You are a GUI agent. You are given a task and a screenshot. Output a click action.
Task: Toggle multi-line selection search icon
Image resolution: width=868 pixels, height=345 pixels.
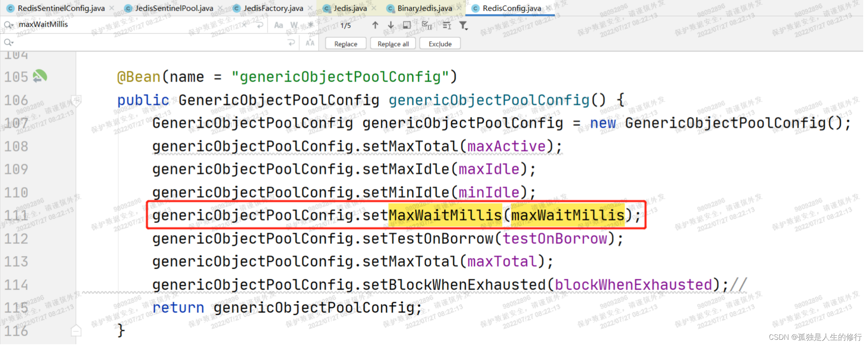pyautogui.click(x=447, y=25)
